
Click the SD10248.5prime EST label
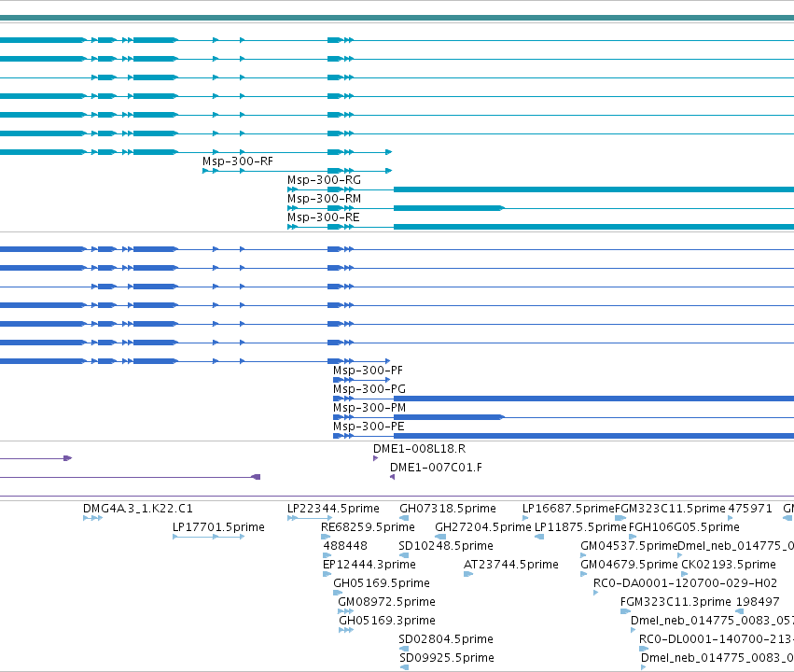coord(446,546)
